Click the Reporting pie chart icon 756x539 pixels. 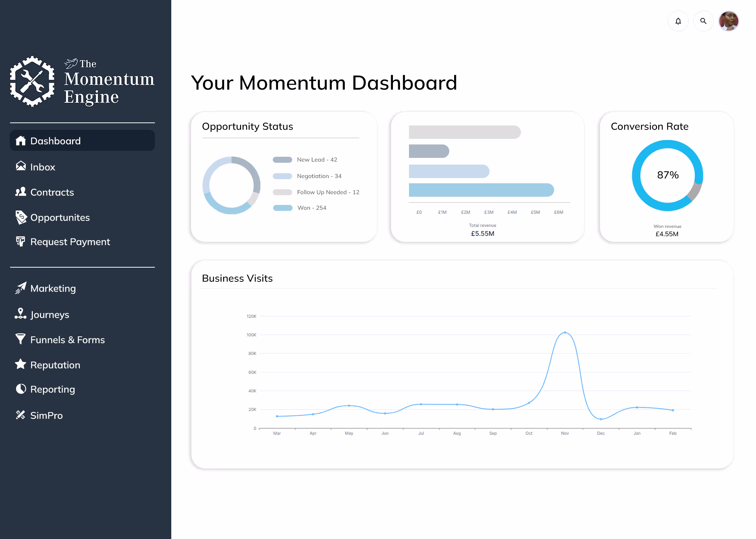(x=21, y=389)
